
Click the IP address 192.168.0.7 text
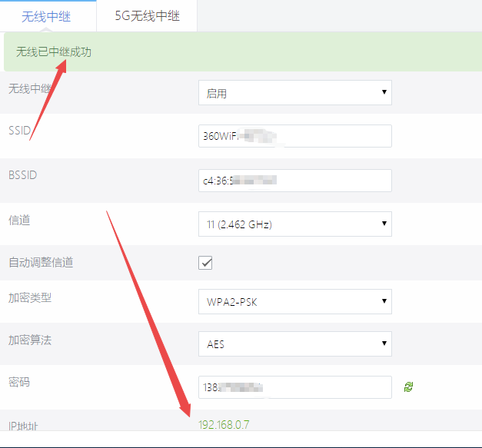pos(224,425)
